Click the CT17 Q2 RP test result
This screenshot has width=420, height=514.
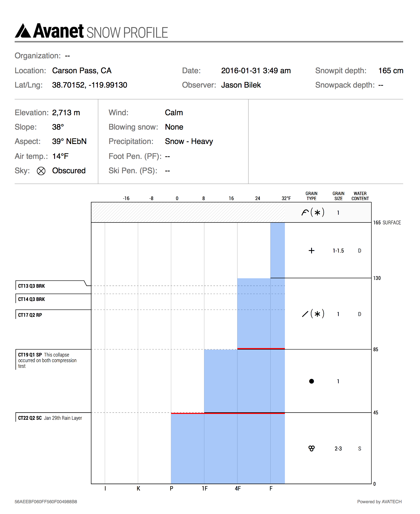click(x=30, y=315)
